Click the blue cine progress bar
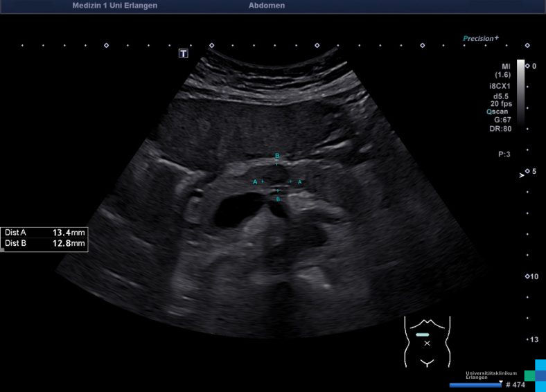The width and height of the screenshot is (546, 392). point(475,384)
